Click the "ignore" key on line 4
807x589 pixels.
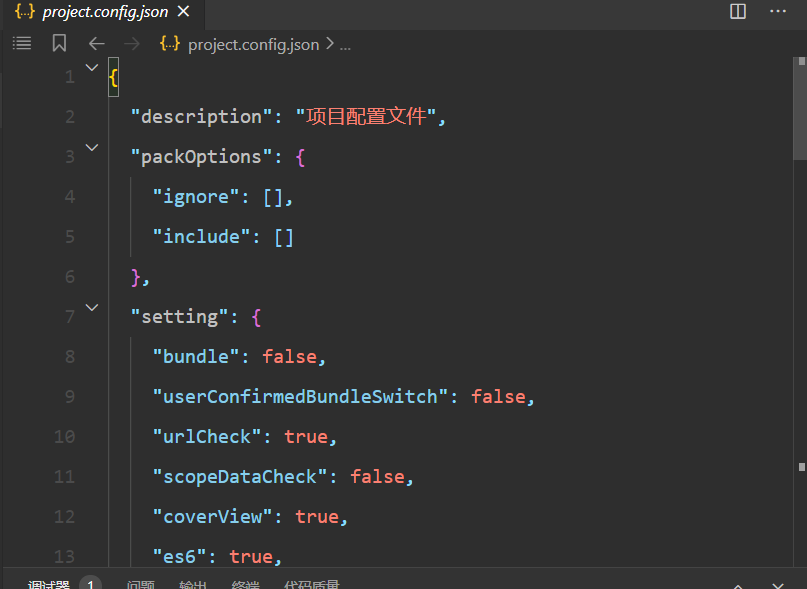[x=196, y=197]
